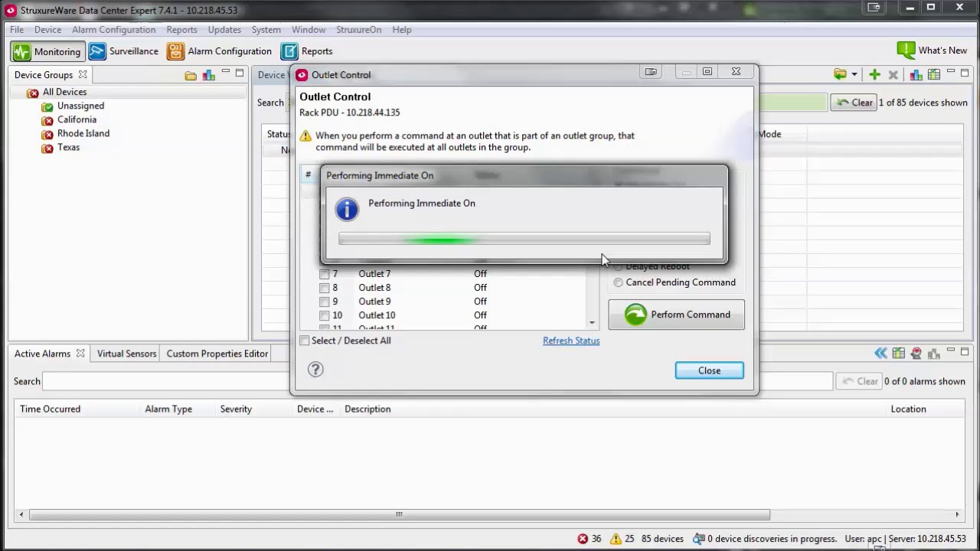Select Rhode Island device group
Image resolution: width=980 pixels, height=551 pixels.
click(x=83, y=133)
